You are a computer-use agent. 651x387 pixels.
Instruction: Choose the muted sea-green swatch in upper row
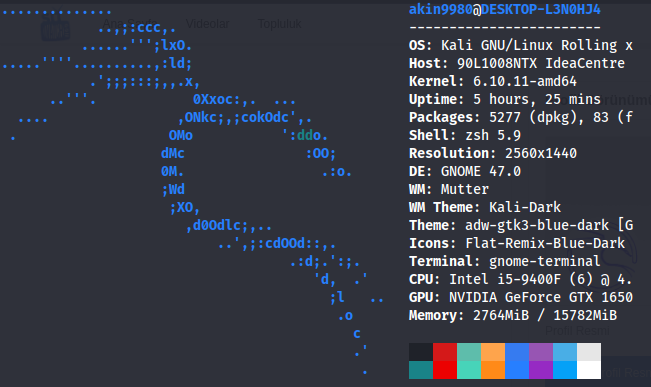click(x=469, y=352)
